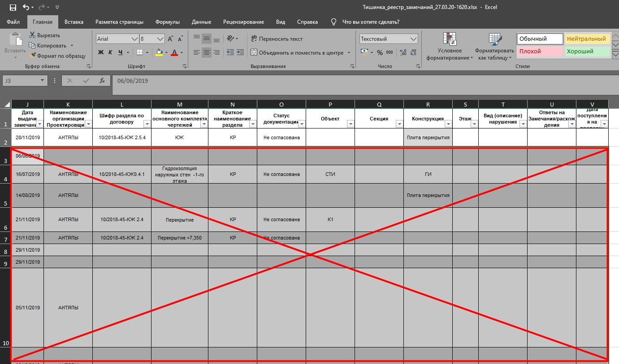Apply Хороший cell style
The height and width of the screenshot is (364, 619).
coord(587,51)
